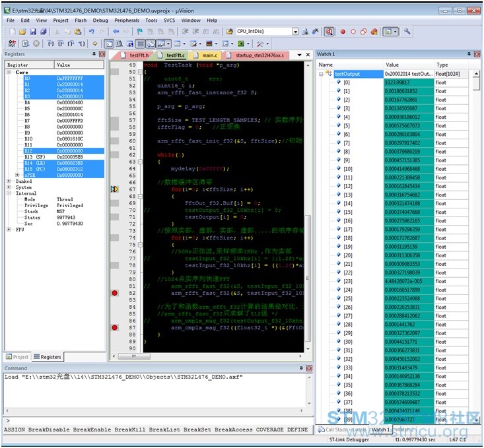Click the Navigate backwards arrow

(116, 32)
